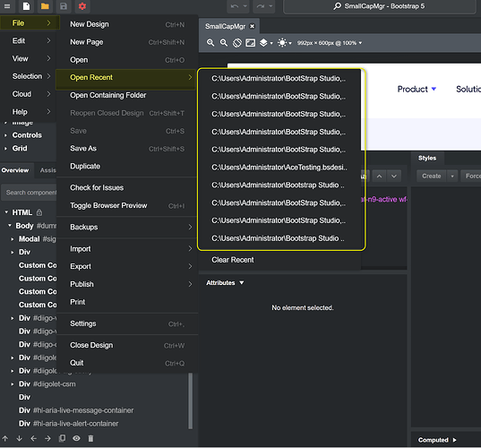Click the save disk icon in top toolbar
Image resolution: width=481 pixels, height=448 pixels.
click(64, 6)
